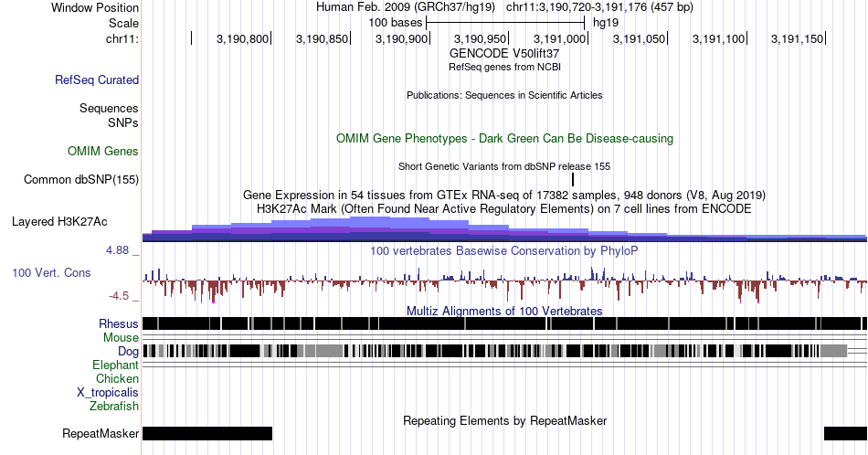Click the GENCODE V50lift37 track title
This screenshot has height=455, width=868.
(x=504, y=54)
